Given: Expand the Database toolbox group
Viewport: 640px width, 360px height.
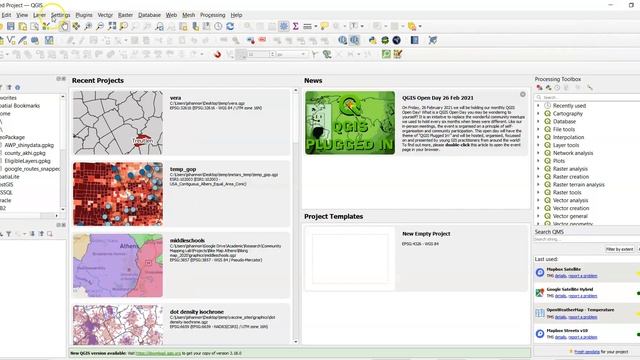Looking at the screenshot, I should pos(538,121).
